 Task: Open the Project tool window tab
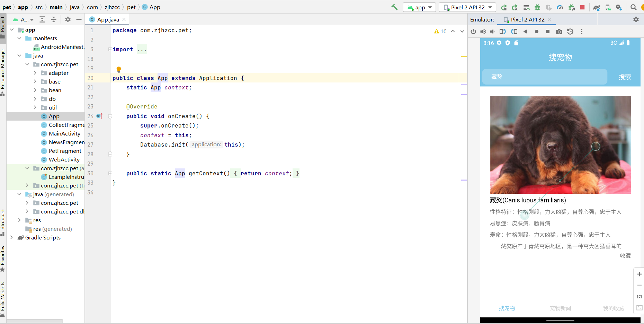click(3, 28)
